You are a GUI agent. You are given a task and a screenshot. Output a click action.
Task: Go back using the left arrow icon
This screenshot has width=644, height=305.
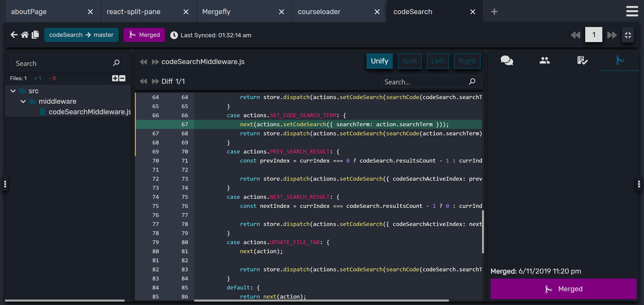tap(14, 34)
